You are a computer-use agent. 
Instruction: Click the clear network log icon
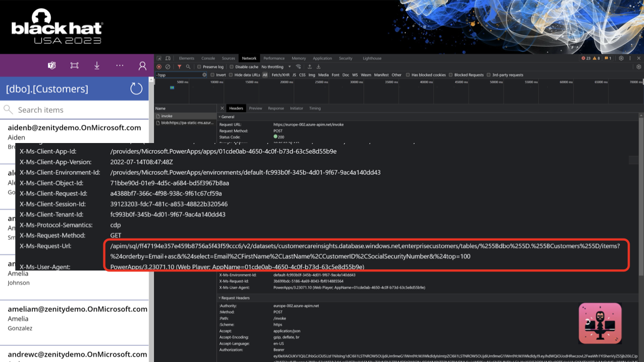[168, 67]
